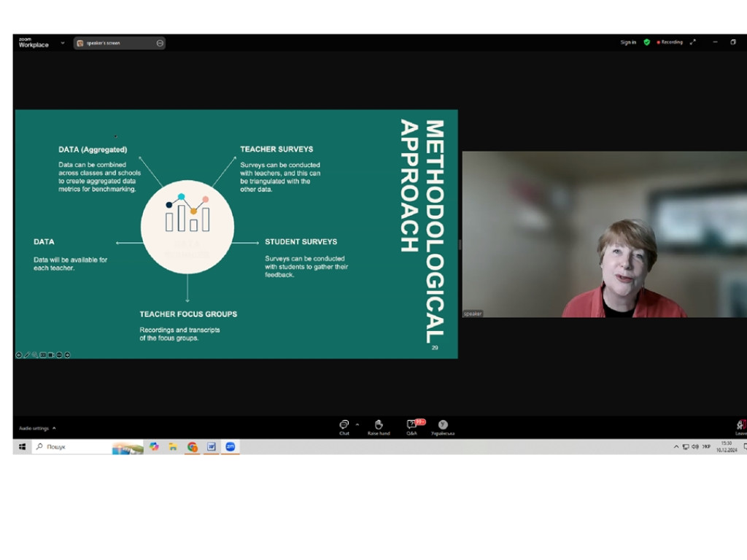Screen dimensions: 747x560
Task: Go to previous slide arrow in slideshow
Action: click(18, 355)
